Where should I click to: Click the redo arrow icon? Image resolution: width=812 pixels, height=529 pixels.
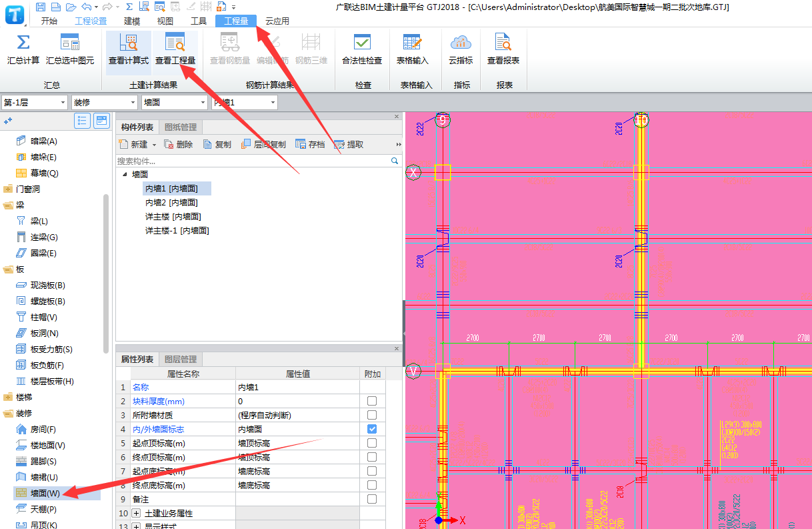click(107, 7)
